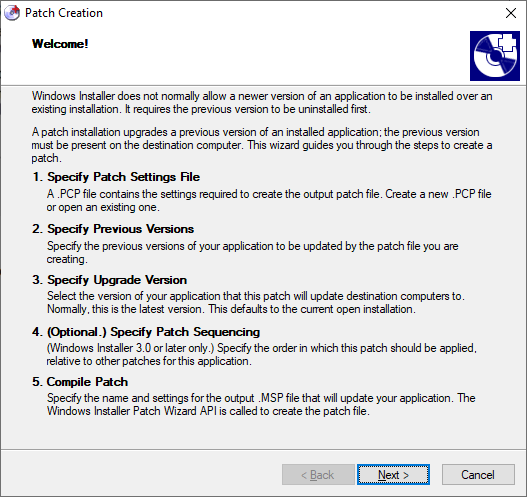Screen dimensions: 527x497
Task: Close the Patch Creation dialog window
Action: pyautogui.click(x=511, y=13)
